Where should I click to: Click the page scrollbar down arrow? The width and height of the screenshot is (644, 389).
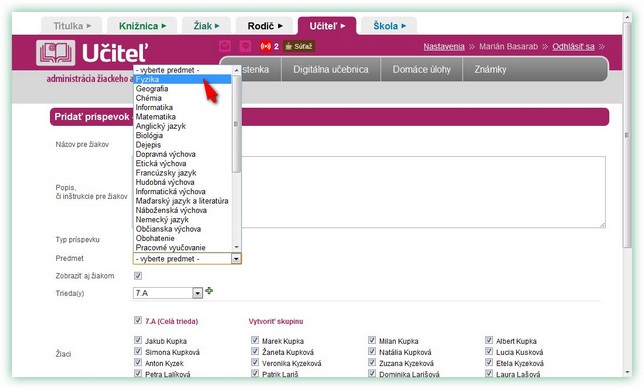627,372
